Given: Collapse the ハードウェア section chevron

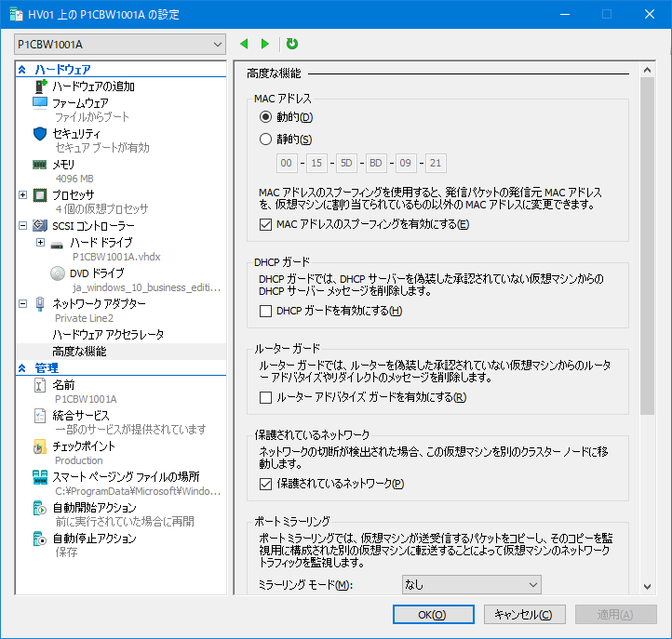Looking at the screenshot, I should [22, 70].
